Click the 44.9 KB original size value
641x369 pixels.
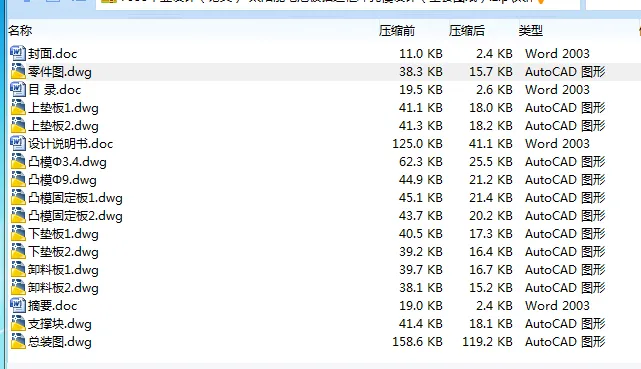coord(421,179)
